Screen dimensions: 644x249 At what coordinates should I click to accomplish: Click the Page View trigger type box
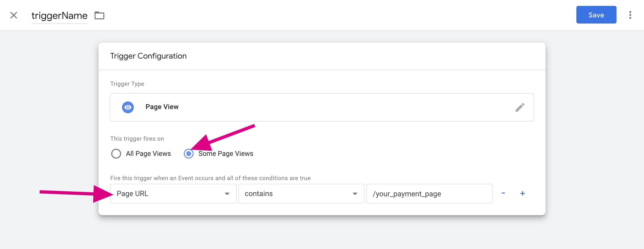tap(322, 107)
